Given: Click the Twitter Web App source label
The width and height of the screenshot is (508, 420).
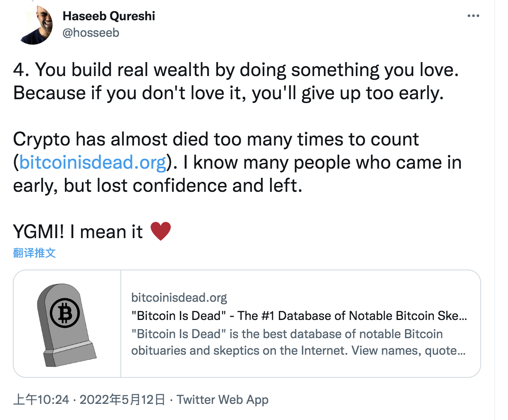Looking at the screenshot, I should click(x=223, y=400).
